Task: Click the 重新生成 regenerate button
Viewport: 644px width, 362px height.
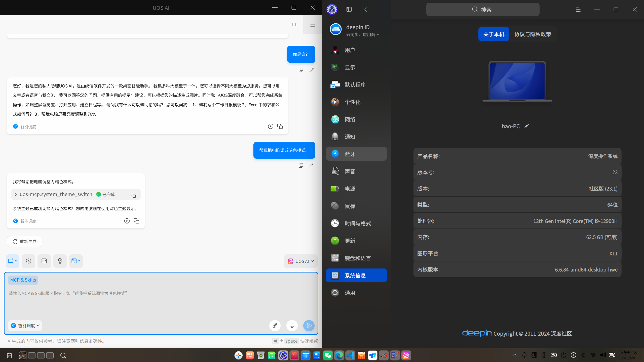Action: click(x=24, y=241)
